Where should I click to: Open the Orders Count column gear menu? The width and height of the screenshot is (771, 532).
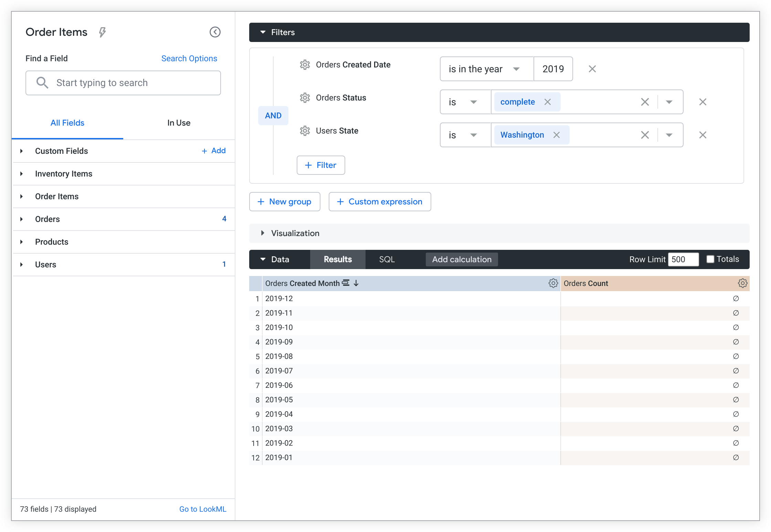(x=742, y=283)
